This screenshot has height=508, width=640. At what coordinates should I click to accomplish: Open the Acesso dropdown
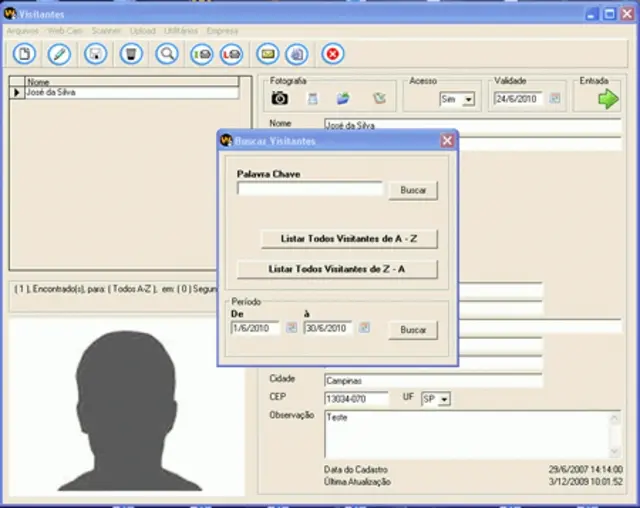(x=469, y=99)
